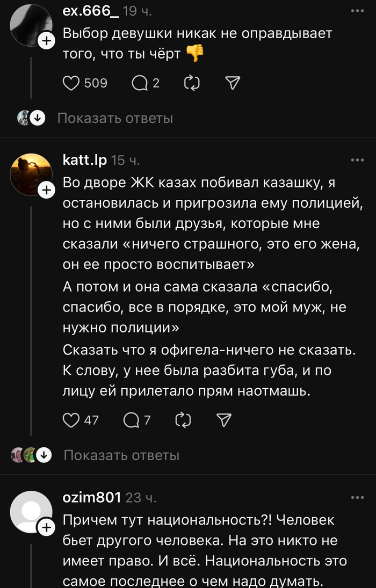
Task: Repost the katt.lp comment
Action: (183, 419)
